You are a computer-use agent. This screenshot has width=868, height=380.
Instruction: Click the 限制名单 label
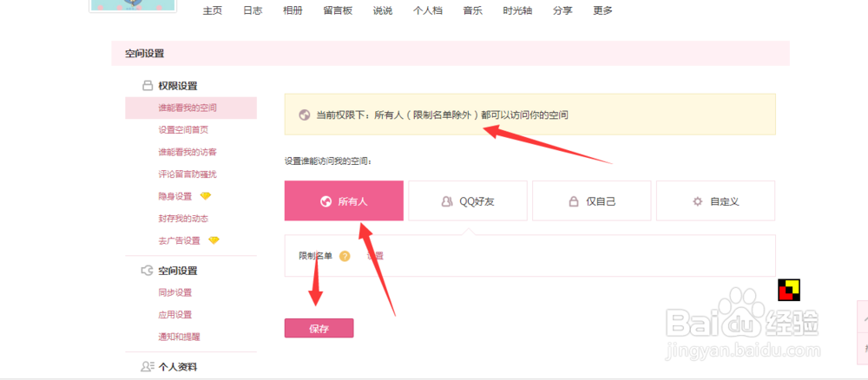(316, 256)
